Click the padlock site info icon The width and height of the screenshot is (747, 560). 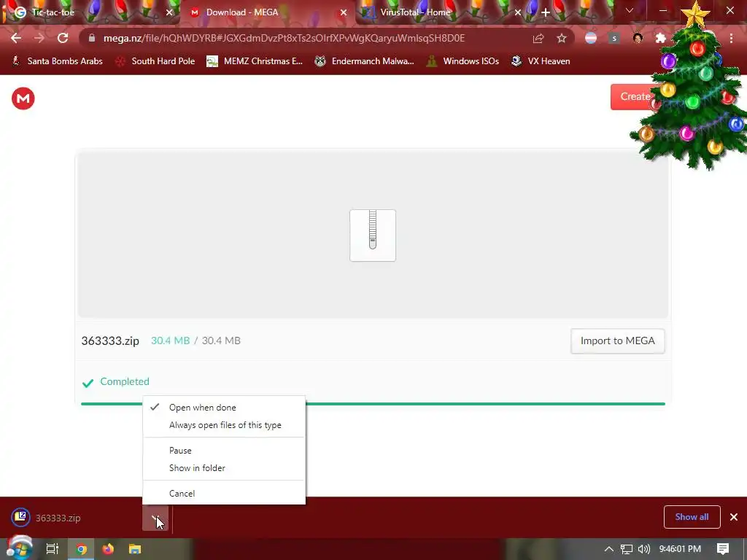(92, 38)
